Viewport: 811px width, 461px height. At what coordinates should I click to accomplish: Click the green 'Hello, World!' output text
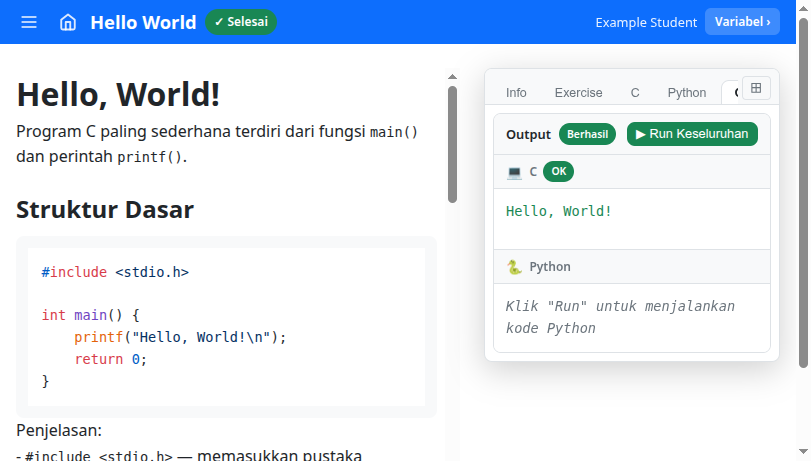[559, 211]
